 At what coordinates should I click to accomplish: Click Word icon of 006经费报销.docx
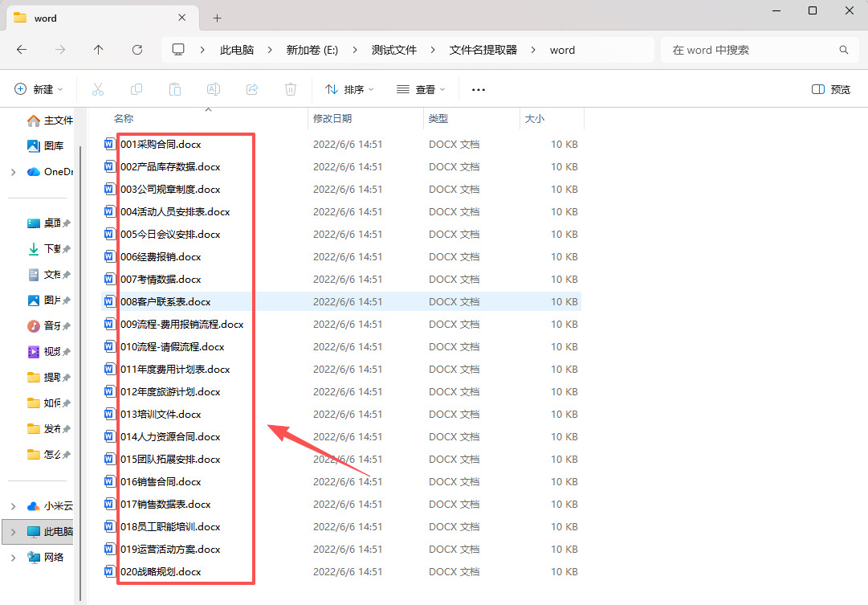tap(110, 256)
